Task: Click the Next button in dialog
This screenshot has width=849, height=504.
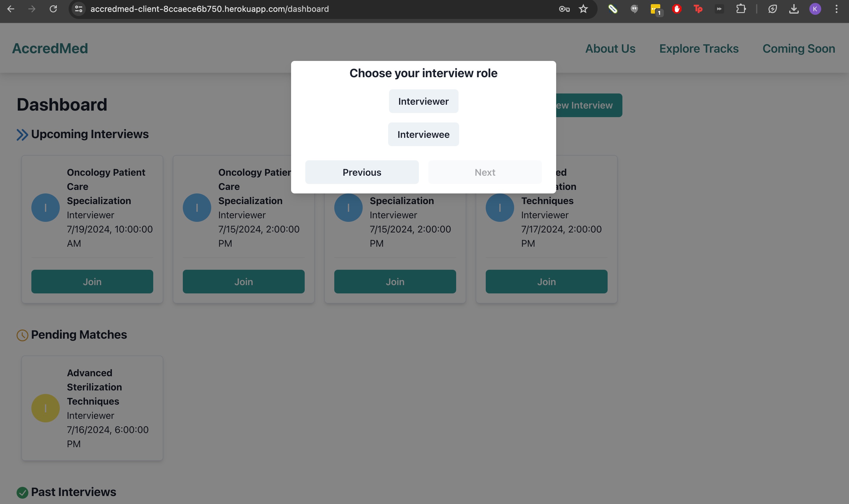Action: [x=485, y=172]
